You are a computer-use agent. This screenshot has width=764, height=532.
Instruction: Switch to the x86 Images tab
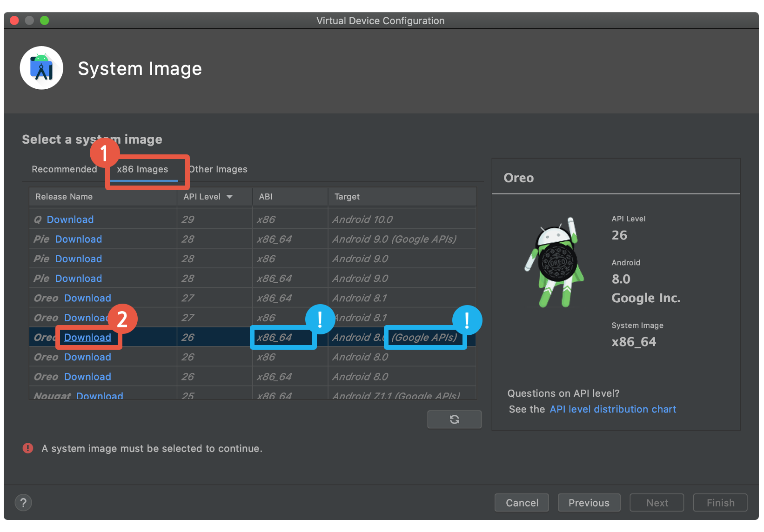tap(142, 169)
